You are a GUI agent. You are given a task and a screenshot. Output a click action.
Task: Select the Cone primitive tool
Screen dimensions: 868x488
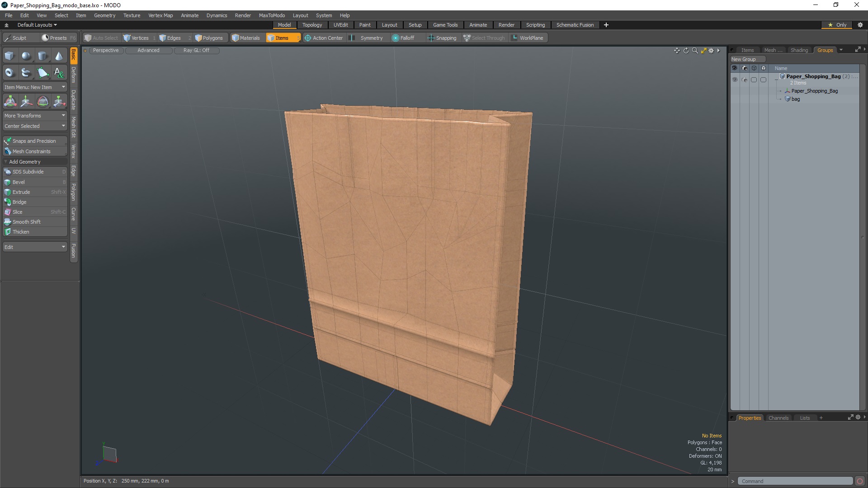59,56
